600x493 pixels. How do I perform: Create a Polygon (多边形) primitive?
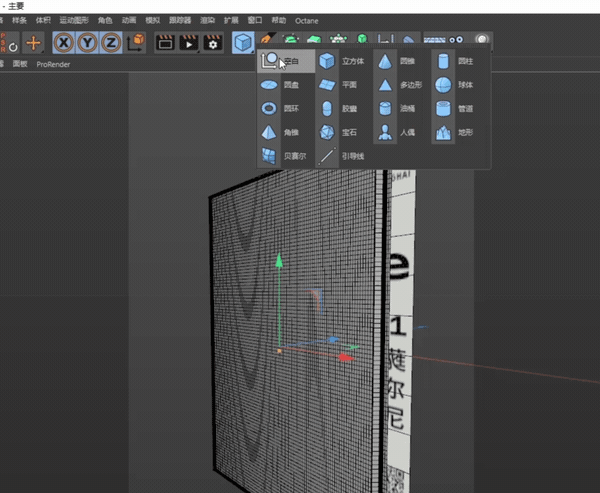pyautogui.click(x=400, y=85)
